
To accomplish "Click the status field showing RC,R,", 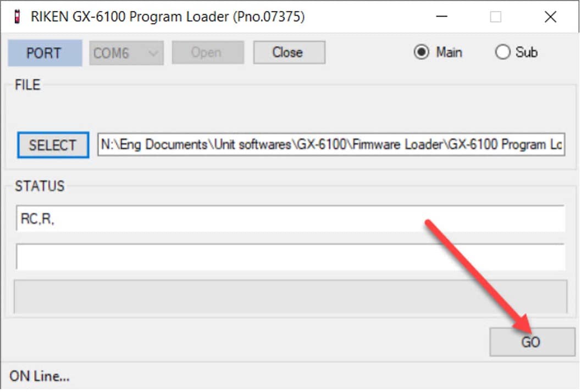I will pos(290,219).
